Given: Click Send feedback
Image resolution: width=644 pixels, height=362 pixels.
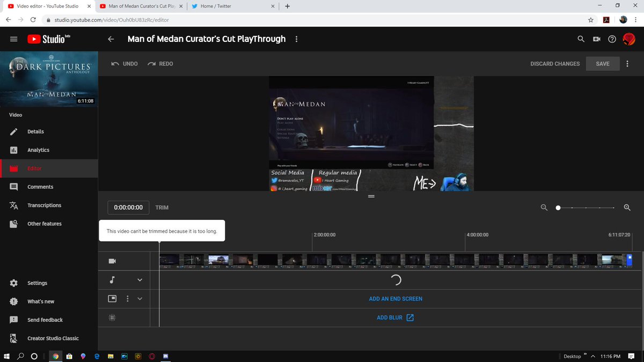Looking at the screenshot, I should point(49,320).
